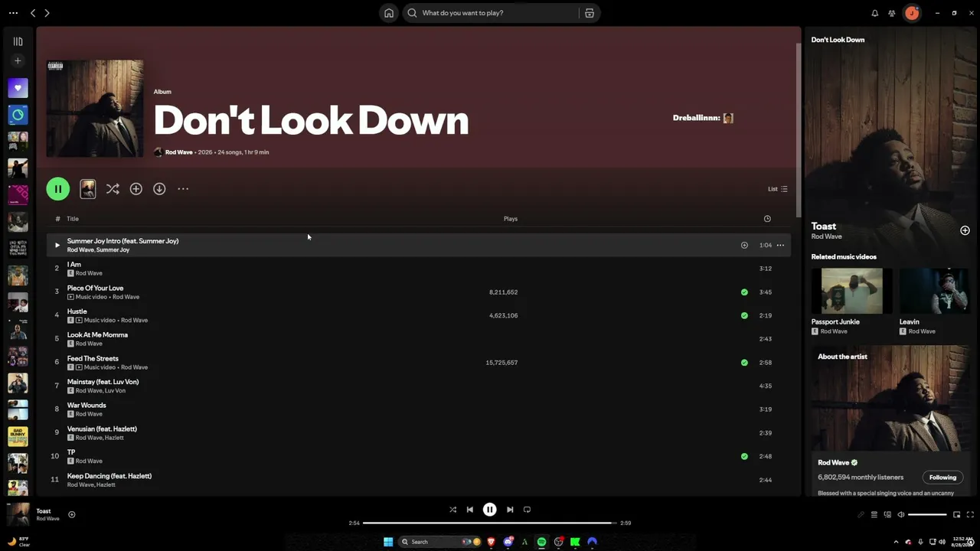Seek on the playback progress bar
This screenshot has height=551, width=980.
[490, 523]
